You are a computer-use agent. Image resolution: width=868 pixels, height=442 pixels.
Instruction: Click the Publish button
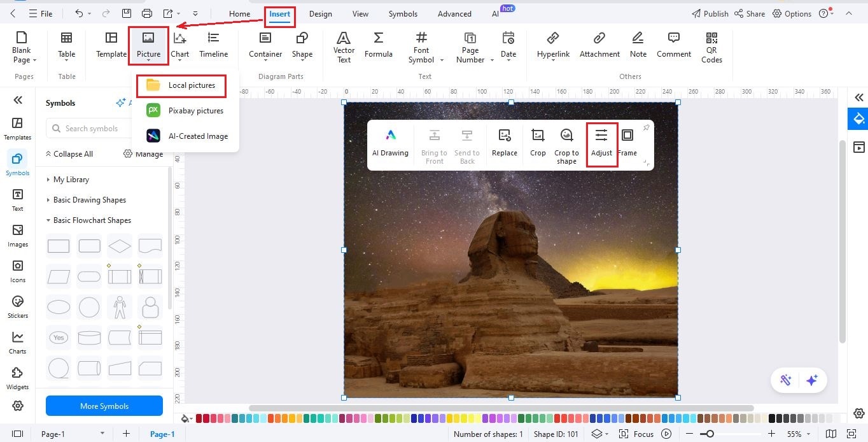[x=710, y=13]
